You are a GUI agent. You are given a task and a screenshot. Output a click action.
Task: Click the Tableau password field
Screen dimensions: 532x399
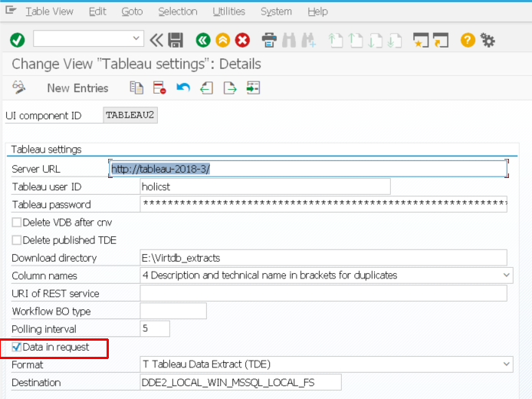pyautogui.click(x=323, y=204)
